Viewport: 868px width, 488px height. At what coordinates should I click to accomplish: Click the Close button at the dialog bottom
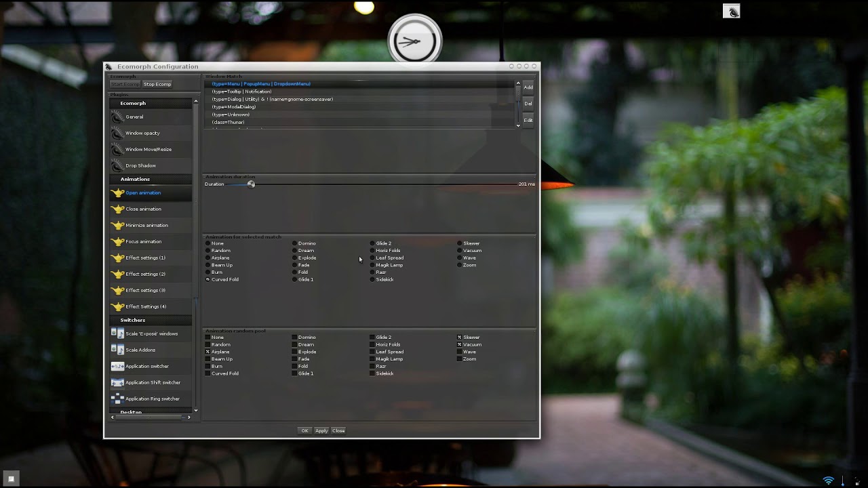[x=338, y=430]
